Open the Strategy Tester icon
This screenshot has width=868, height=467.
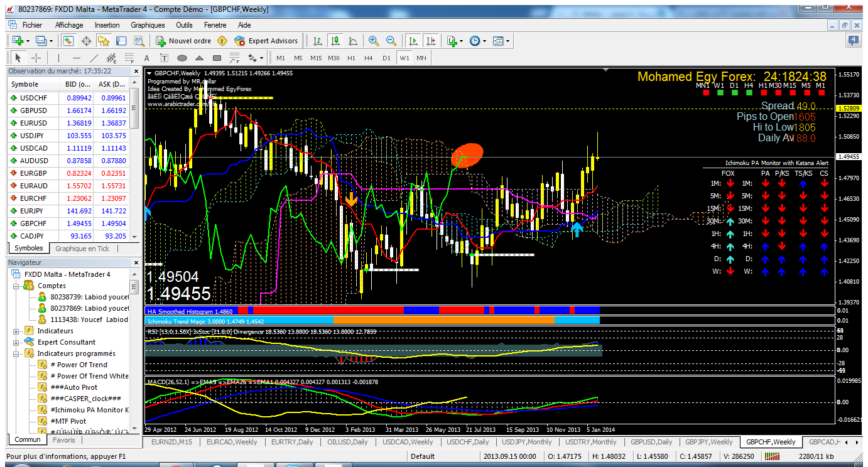139,41
